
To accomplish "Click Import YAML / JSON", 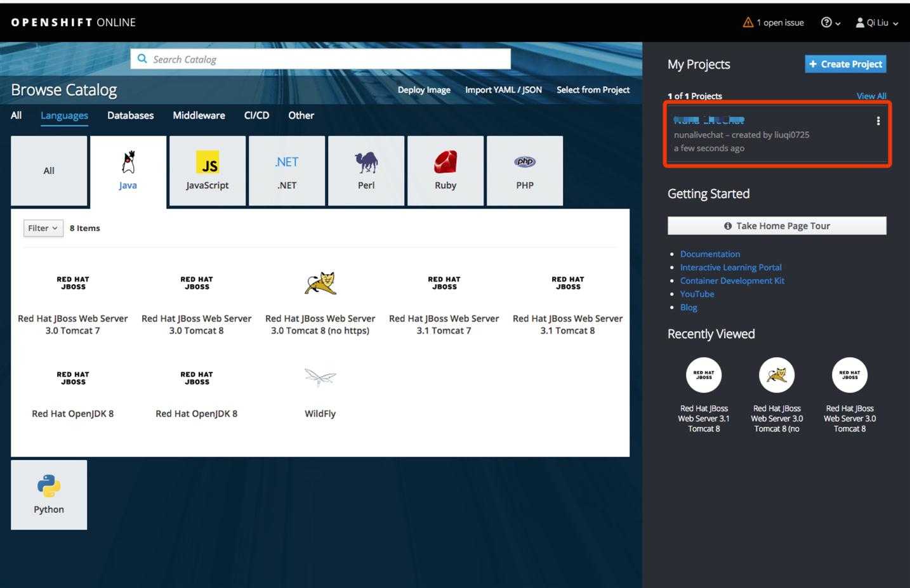I will 503,90.
